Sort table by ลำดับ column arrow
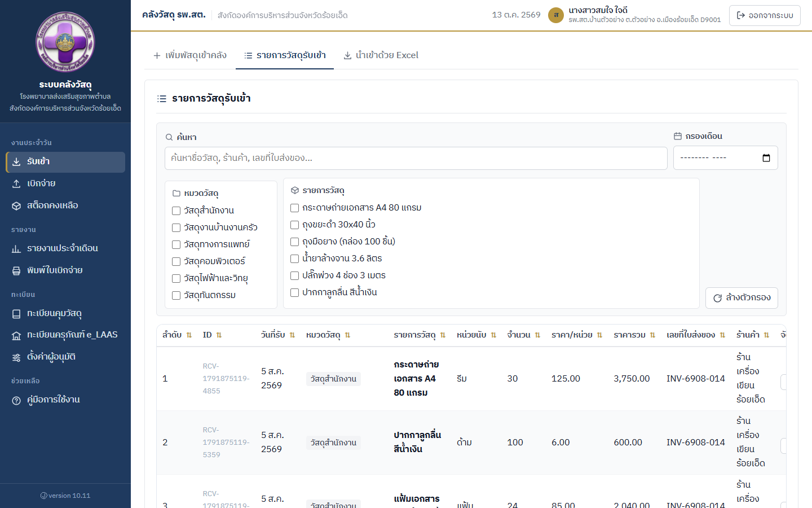Viewport: 812px width, 508px height. click(189, 335)
